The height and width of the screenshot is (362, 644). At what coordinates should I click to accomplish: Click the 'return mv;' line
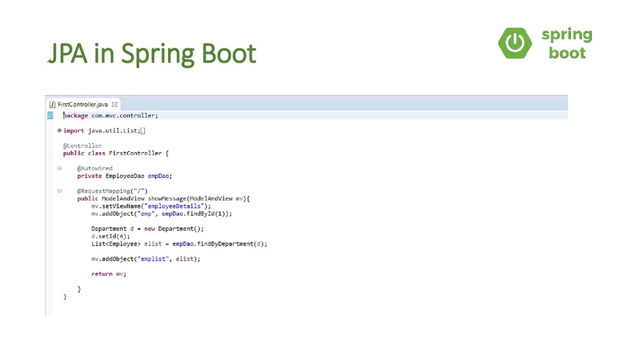109,274
